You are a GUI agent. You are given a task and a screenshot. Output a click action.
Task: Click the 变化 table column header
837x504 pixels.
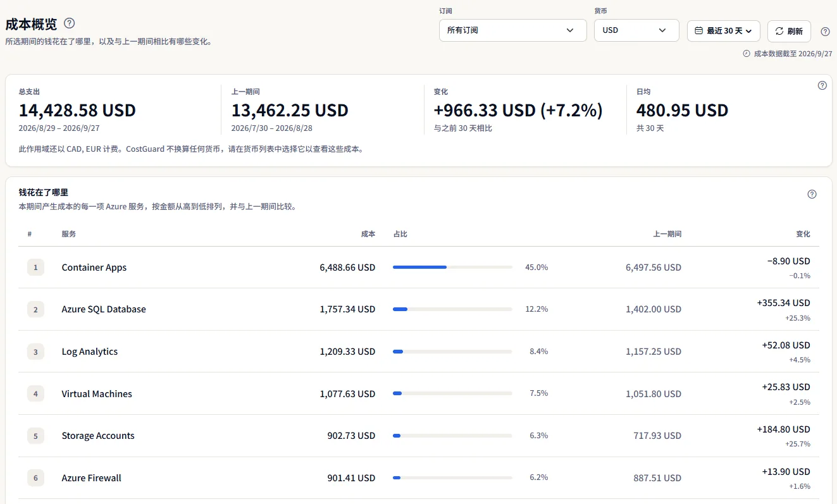tap(803, 234)
